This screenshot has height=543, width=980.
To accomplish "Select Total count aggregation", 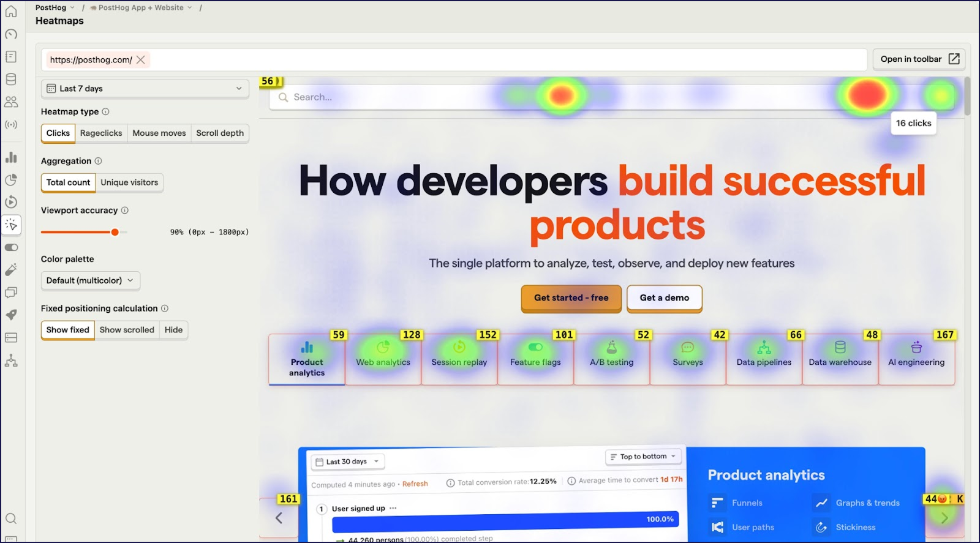I will point(68,182).
